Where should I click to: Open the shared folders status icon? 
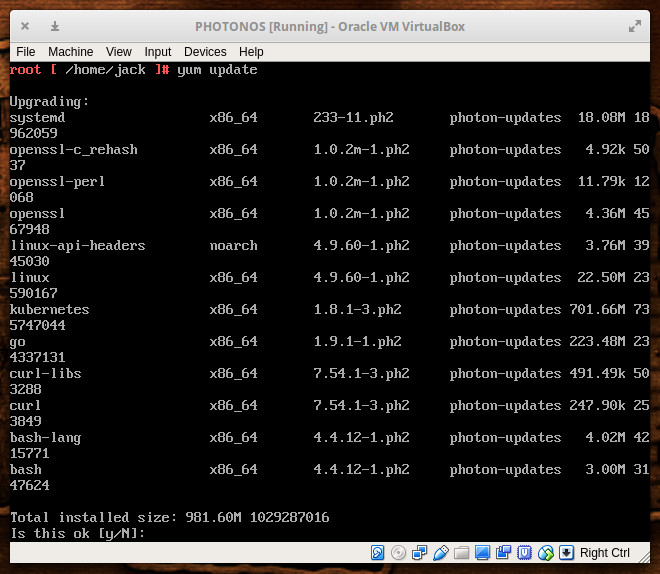point(461,553)
